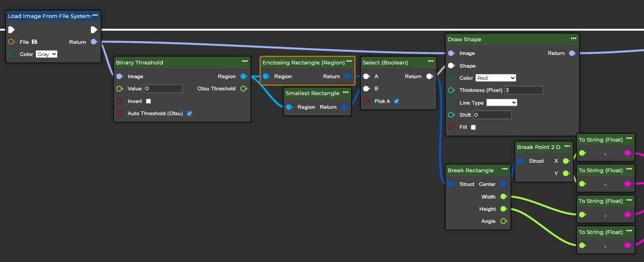Open the Break Point 2 D options menu
Image resolution: width=644 pixels, height=262 pixels.
tap(567, 146)
